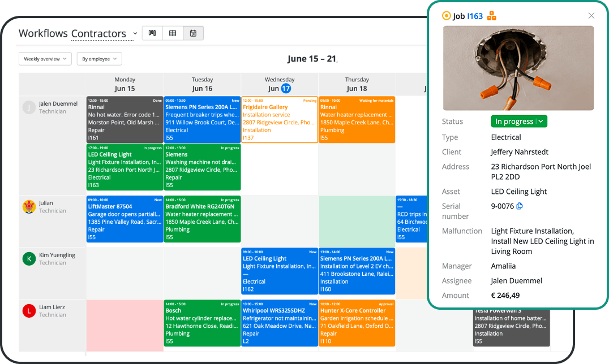Open the LED Ceiling Light I162 card

click(280, 271)
